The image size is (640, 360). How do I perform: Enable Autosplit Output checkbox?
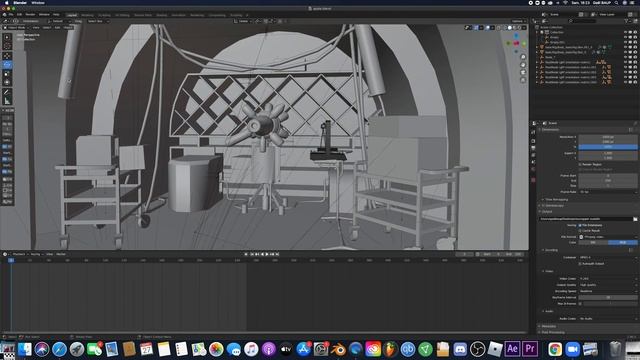pos(580,264)
